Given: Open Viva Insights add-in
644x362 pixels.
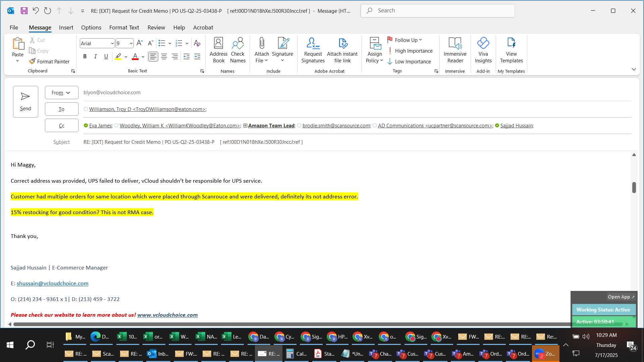Looking at the screenshot, I should tap(483, 50).
